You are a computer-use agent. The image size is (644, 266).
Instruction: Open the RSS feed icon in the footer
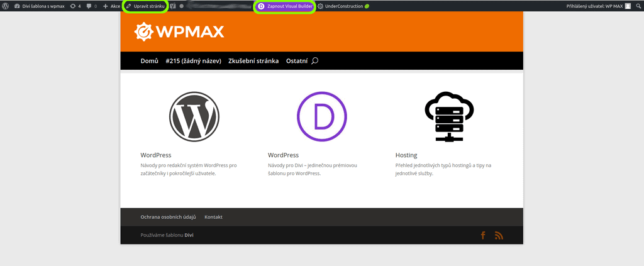(499, 235)
